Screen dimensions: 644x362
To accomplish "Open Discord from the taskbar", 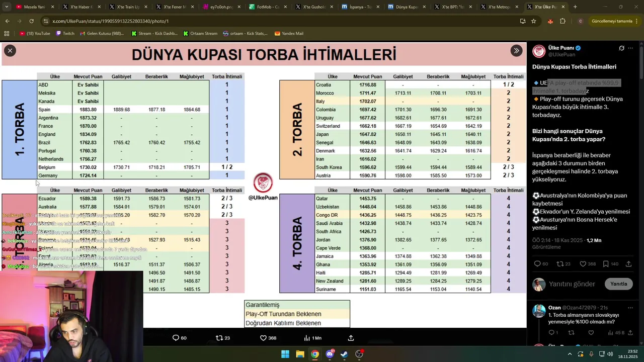I will (330, 354).
